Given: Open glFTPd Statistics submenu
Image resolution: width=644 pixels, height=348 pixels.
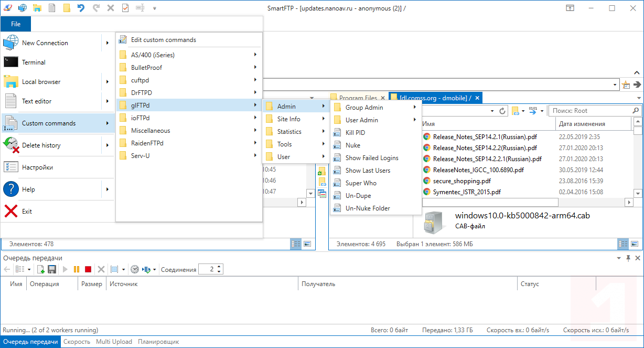Looking at the screenshot, I should (296, 132).
